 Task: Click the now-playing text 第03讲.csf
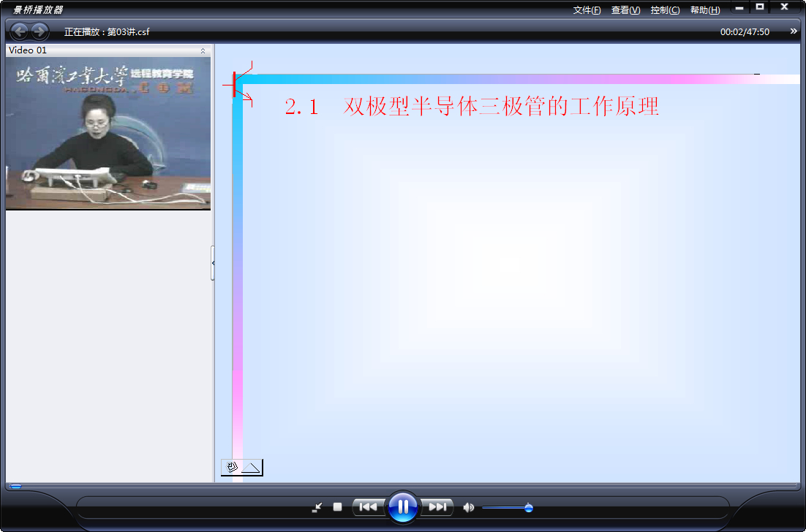[129, 32]
